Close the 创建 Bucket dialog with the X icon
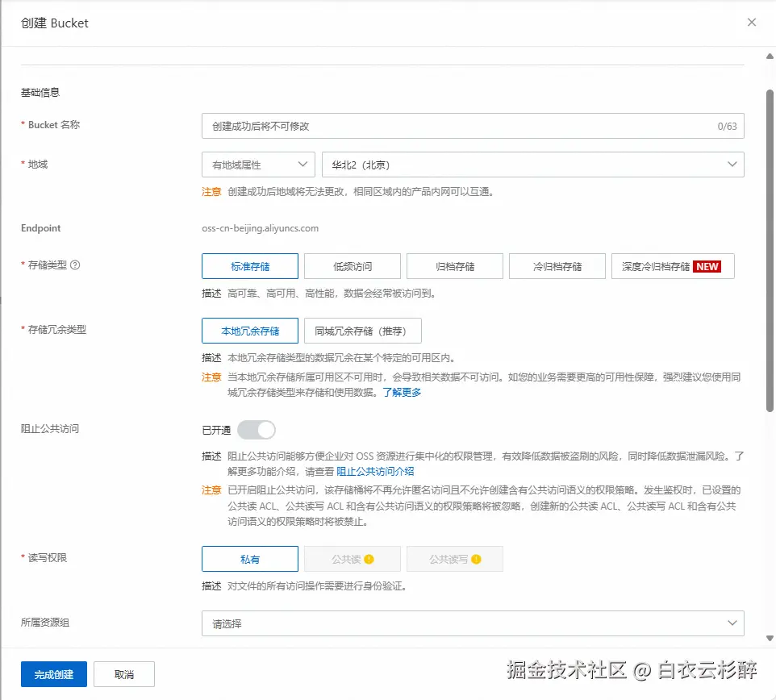 click(751, 23)
